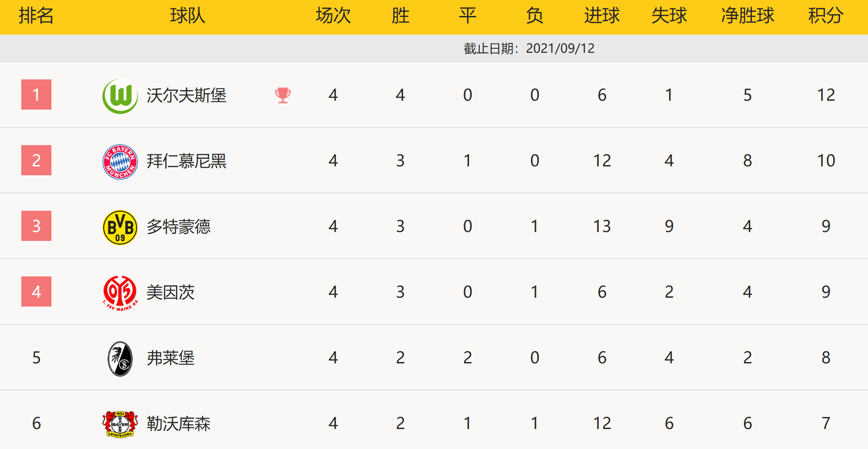The width and height of the screenshot is (868, 449).
Task: Click the 场次 column header
Action: click(x=333, y=16)
